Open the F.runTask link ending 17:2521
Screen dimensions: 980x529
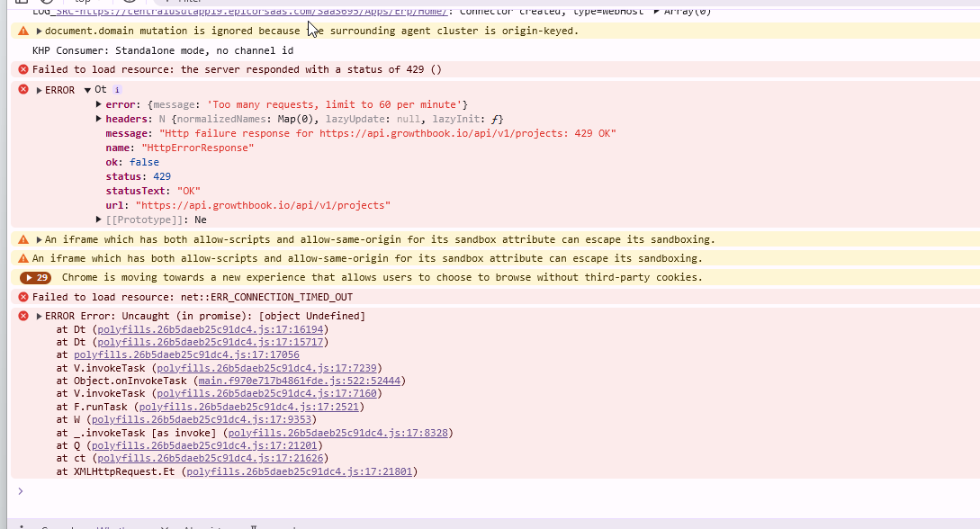248,407
